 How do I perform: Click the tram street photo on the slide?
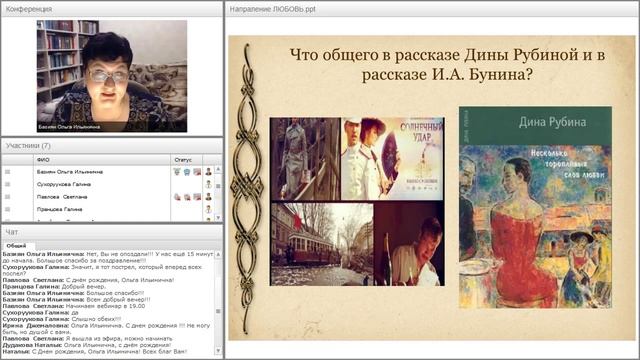click(322, 244)
